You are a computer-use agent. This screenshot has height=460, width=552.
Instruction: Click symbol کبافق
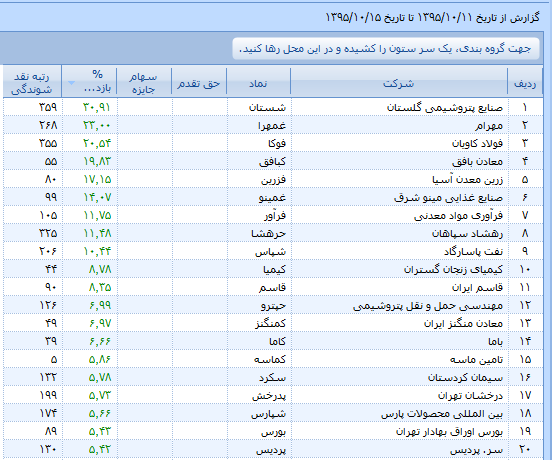[272, 161]
